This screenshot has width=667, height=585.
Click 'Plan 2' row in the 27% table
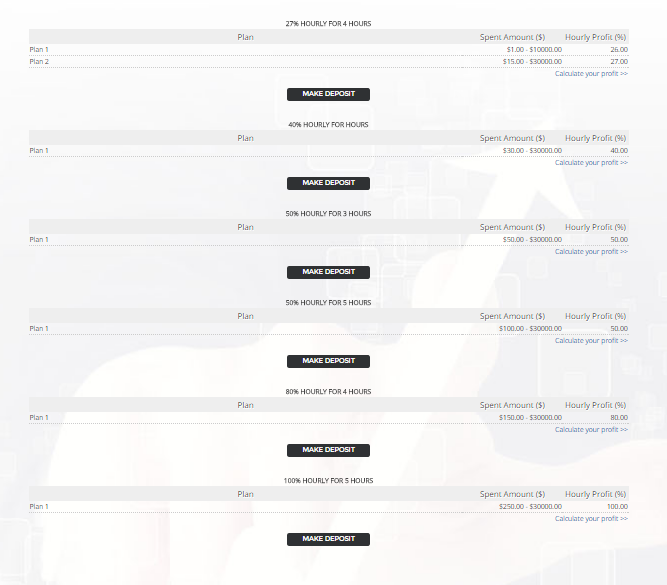pyautogui.click(x=328, y=61)
